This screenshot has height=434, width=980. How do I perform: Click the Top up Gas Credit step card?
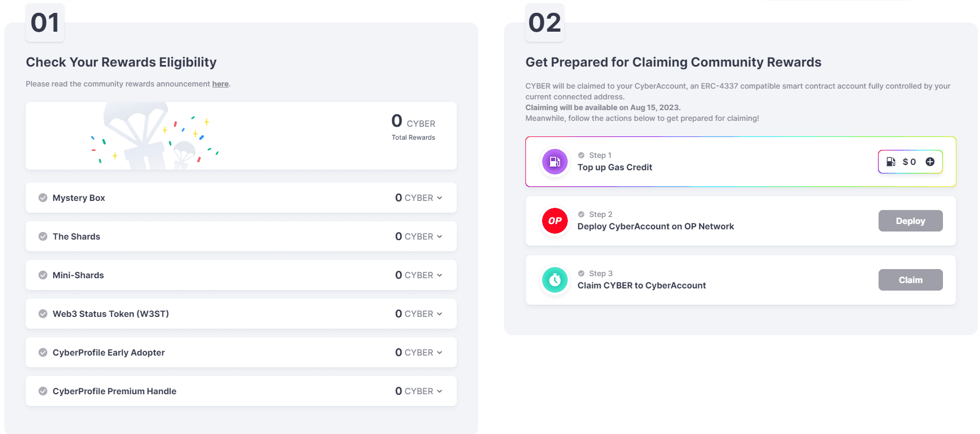741,162
